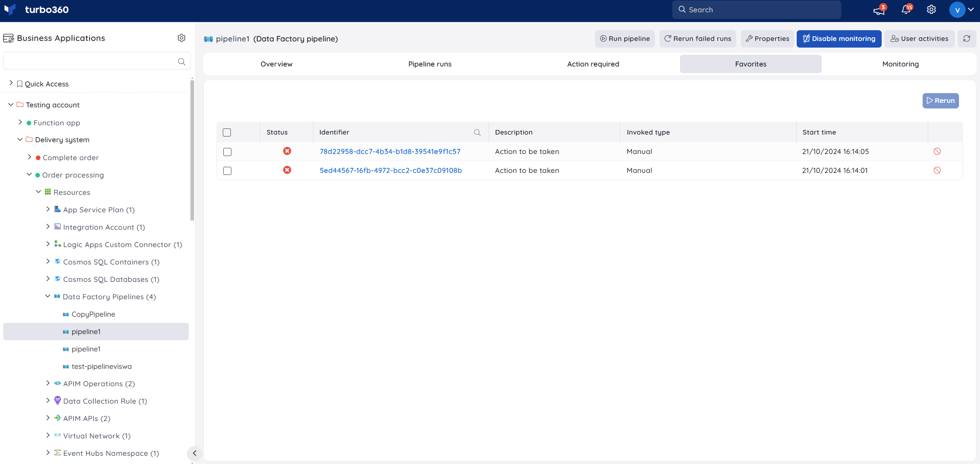The height and width of the screenshot is (464, 980).
Task: Open Business Applications settings gear
Action: pos(181,38)
